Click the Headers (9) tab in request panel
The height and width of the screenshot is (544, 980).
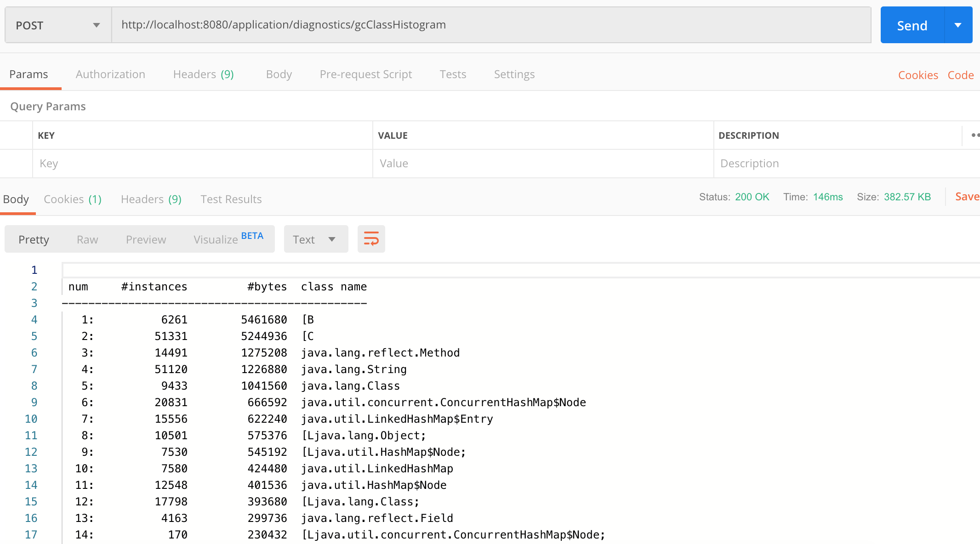pos(203,74)
